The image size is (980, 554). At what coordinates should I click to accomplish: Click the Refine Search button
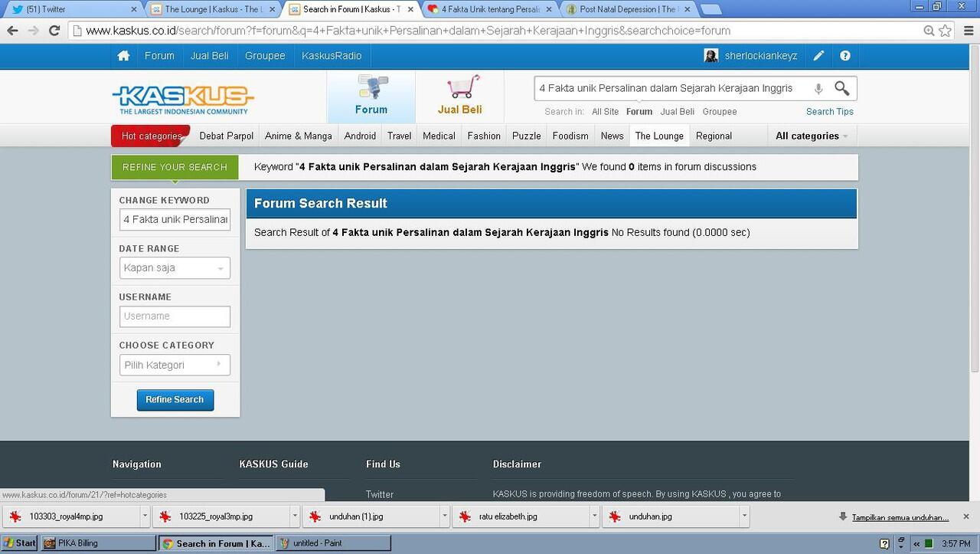point(175,400)
